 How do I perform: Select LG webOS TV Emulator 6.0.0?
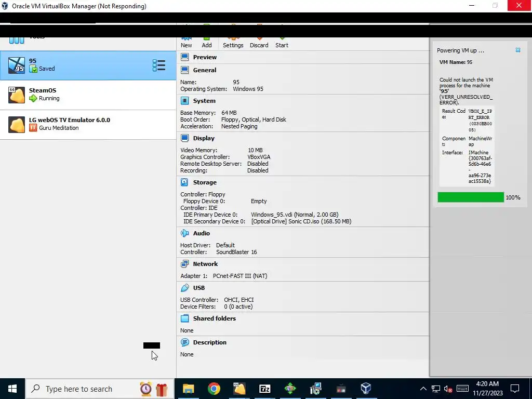[x=88, y=125]
